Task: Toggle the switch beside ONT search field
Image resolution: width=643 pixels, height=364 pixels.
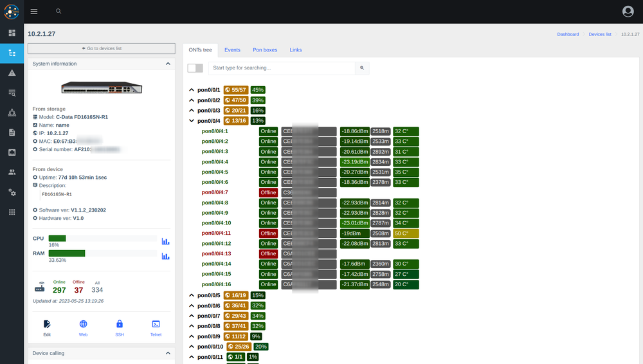Action: [195, 68]
